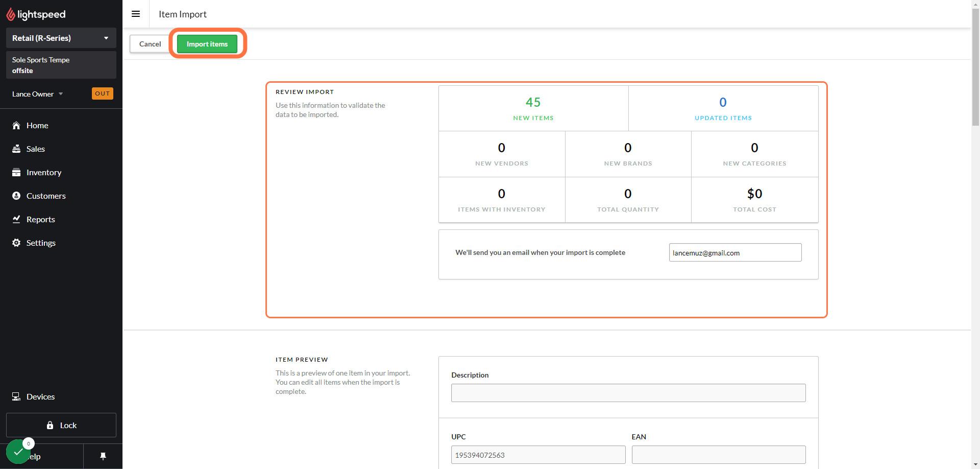The width and height of the screenshot is (980, 469).
Task: Click the New Categories count tile
Action: (755, 154)
